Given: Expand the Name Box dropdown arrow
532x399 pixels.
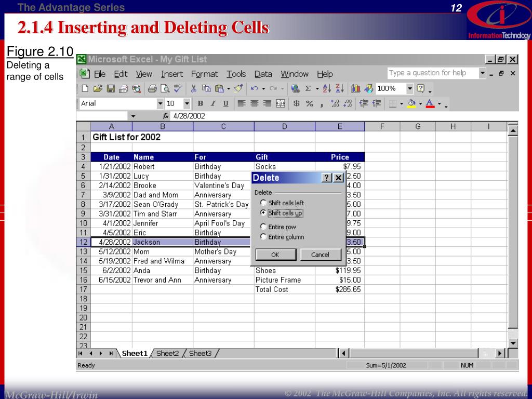Looking at the screenshot, I should point(133,116).
